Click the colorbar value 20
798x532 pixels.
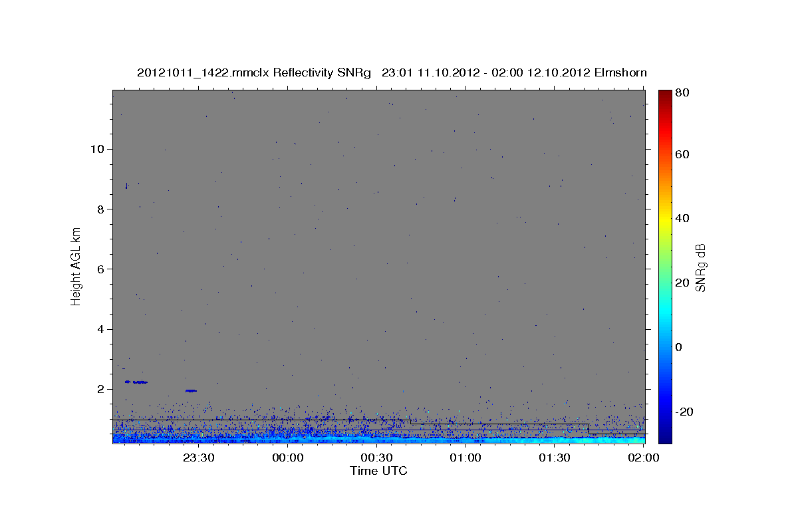pyautogui.click(x=682, y=283)
